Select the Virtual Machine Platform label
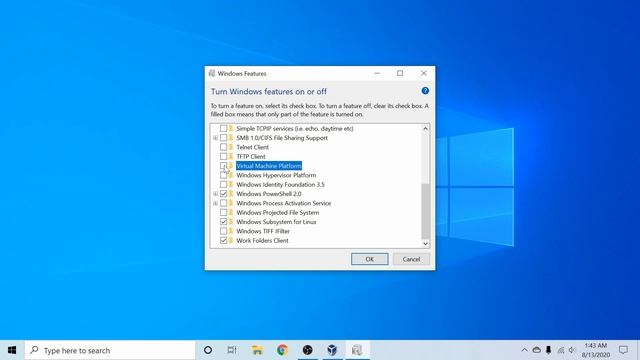Image resolution: width=640 pixels, height=360 pixels. tap(269, 166)
